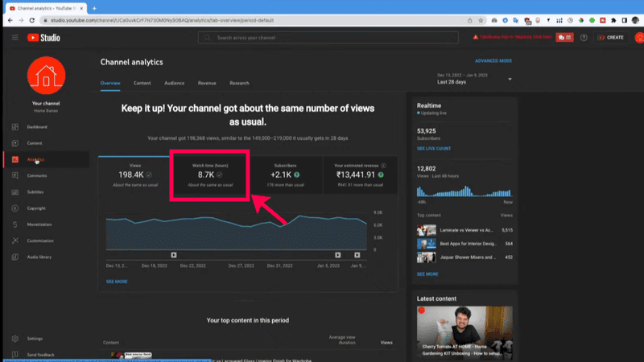
Task: Click SEE MORE below the views chart
Action: click(116, 282)
